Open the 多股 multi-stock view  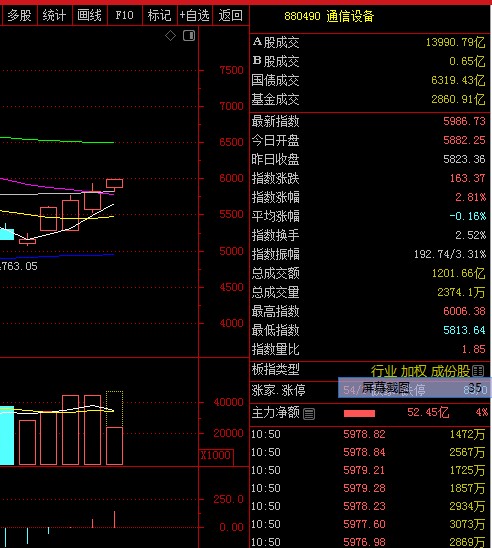tap(19, 15)
